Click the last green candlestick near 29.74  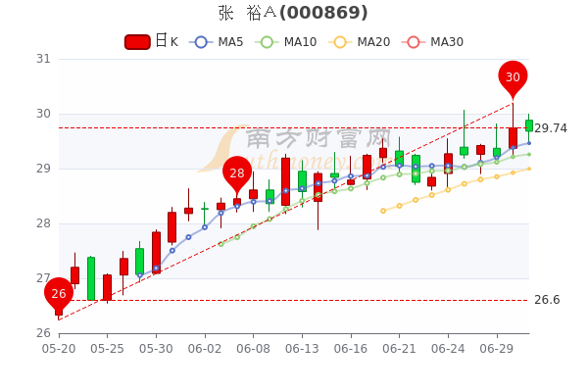pyautogui.click(x=529, y=125)
